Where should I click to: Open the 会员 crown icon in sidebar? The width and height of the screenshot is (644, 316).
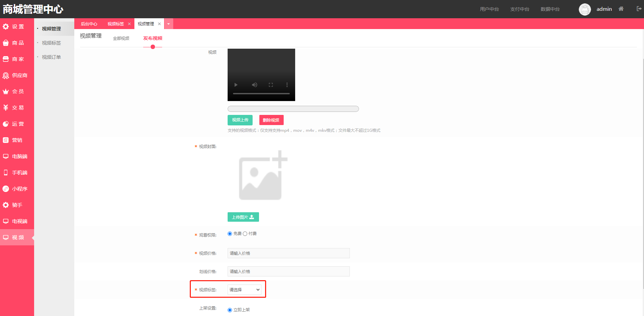click(6, 91)
